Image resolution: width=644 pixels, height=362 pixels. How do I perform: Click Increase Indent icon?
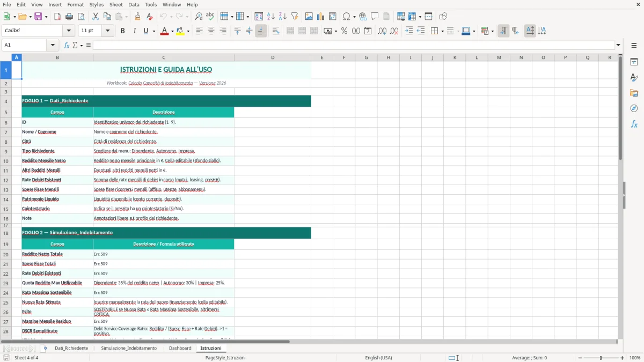click(x=409, y=31)
